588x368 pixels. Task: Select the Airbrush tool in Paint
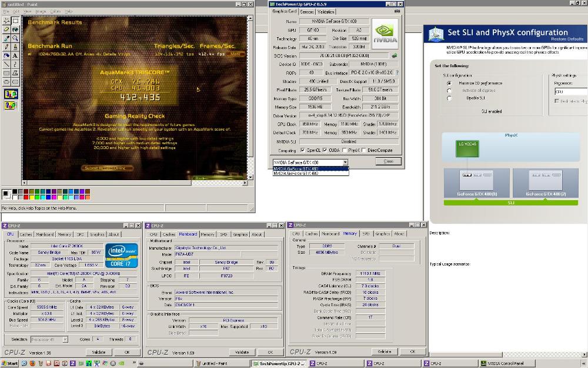click(6, 55)
